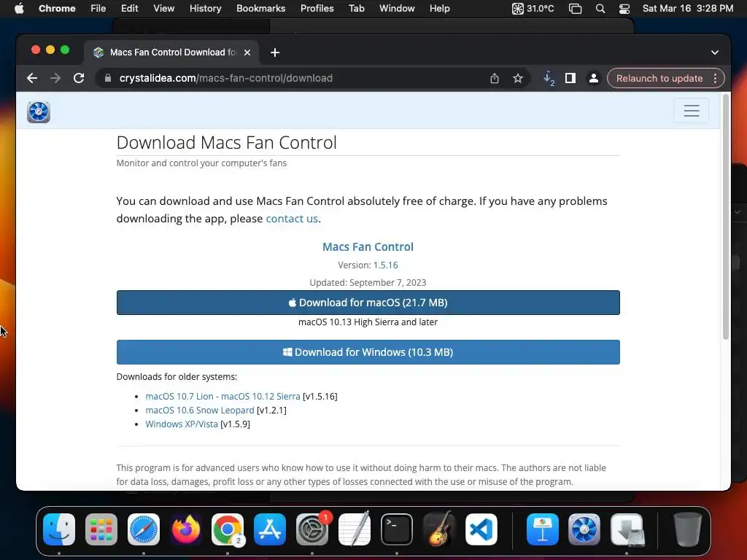This screenshot has width=747, height=560.
Task: Click version 1.5.16 link
Action: (x=385, y=265)
